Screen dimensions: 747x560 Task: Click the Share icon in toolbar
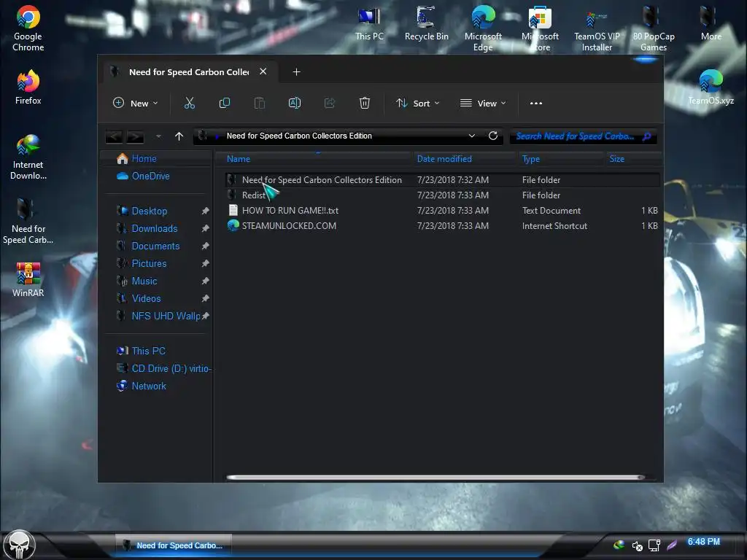pos(330,103)
